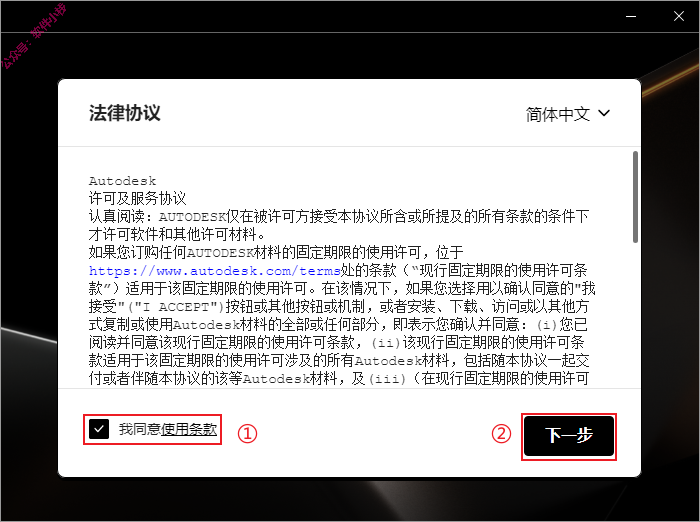Click the 下一步 button
This screenshot has height=522, width=700.
[569, 436]
